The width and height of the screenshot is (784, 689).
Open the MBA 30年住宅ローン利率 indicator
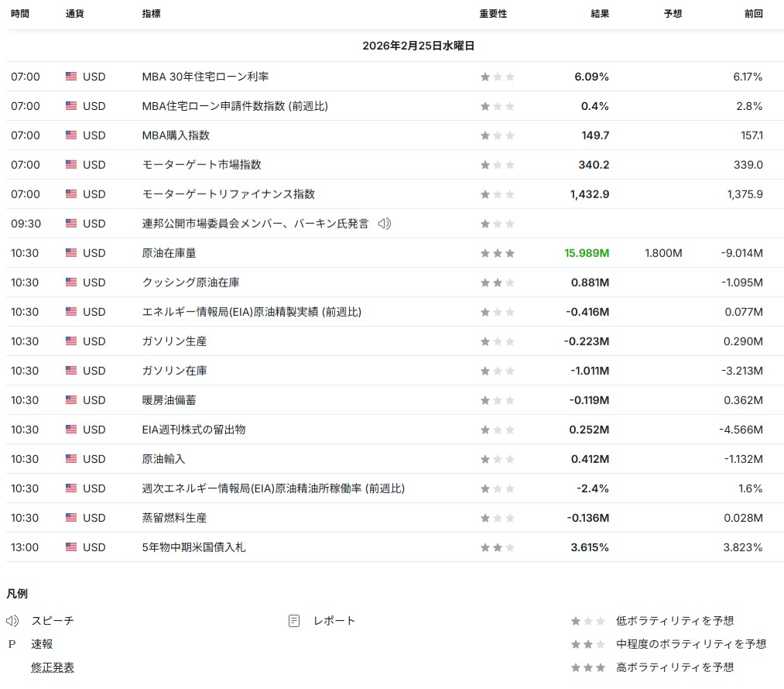point(205,77)
